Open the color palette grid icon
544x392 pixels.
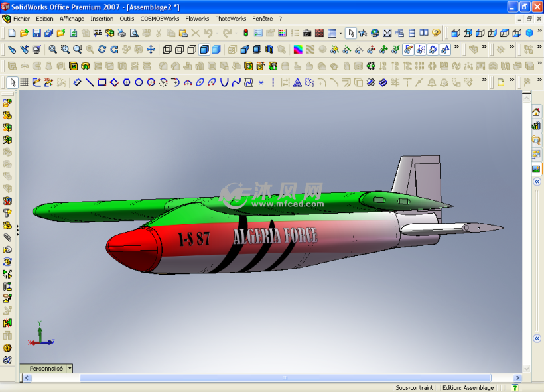point(283,33)
